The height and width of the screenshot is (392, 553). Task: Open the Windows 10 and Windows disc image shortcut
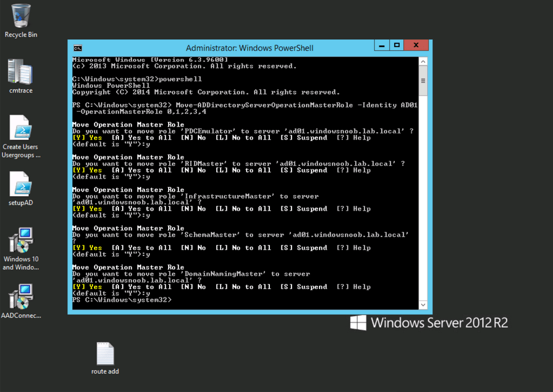coord(20,239)
